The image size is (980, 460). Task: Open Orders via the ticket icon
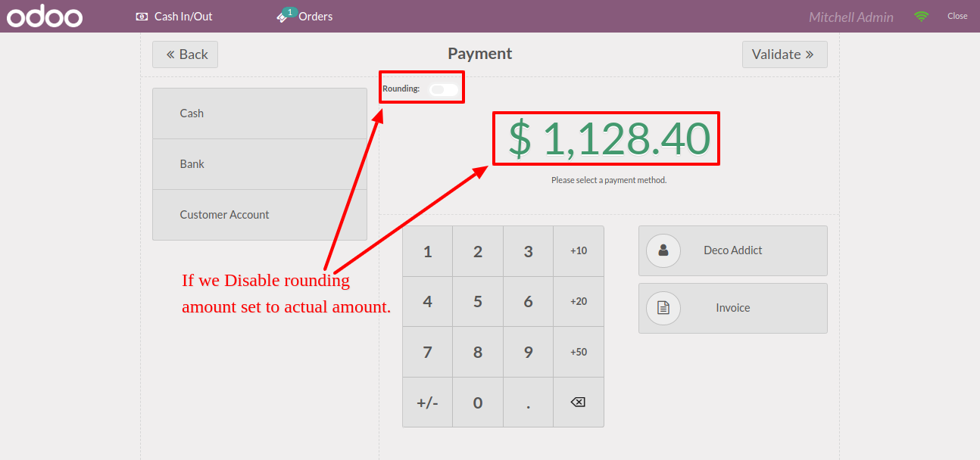(x=286, y=15)
